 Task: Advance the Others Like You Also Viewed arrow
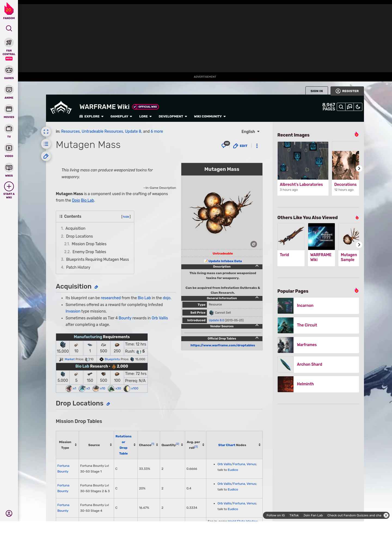click(359, 245)
